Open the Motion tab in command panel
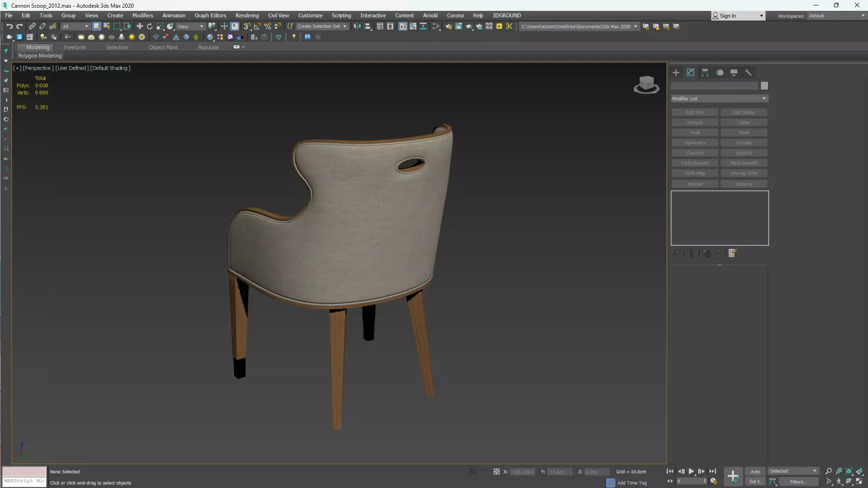 tap(720, 72)
